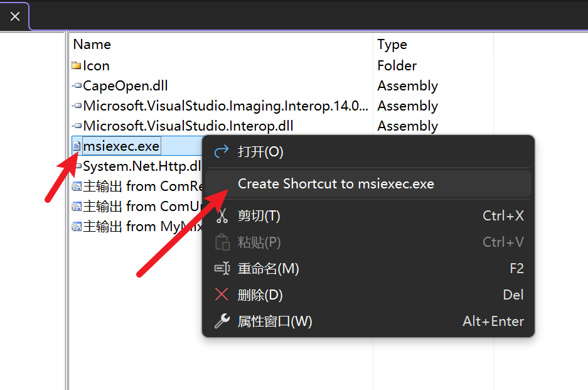The image size is (588, 390).
Task: Click the wrench properties icon
Action: click(x=222, y=321)
